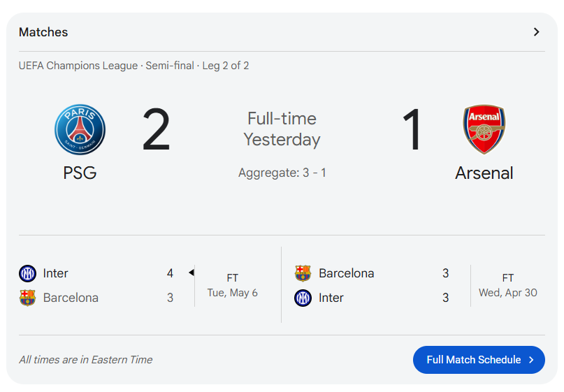The height and width of the screenshot is (392, 564).
Task: Click Barcelona crest in the May 6 match
Action: click(27, 298)
